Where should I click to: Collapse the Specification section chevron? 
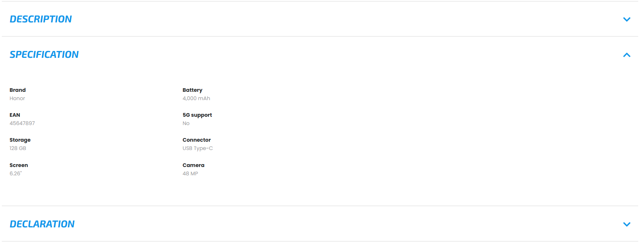627,55
